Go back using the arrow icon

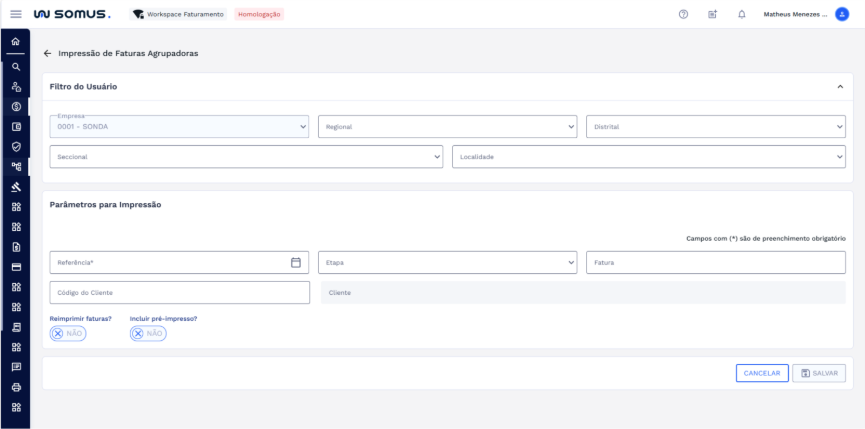[x=47, y=53]
